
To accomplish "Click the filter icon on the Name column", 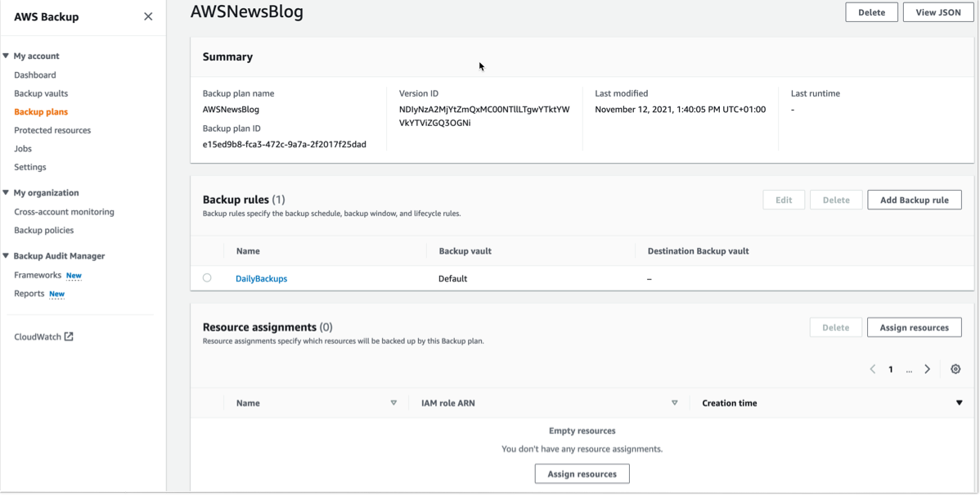I will pyautogui.click(x=393, y=402).
